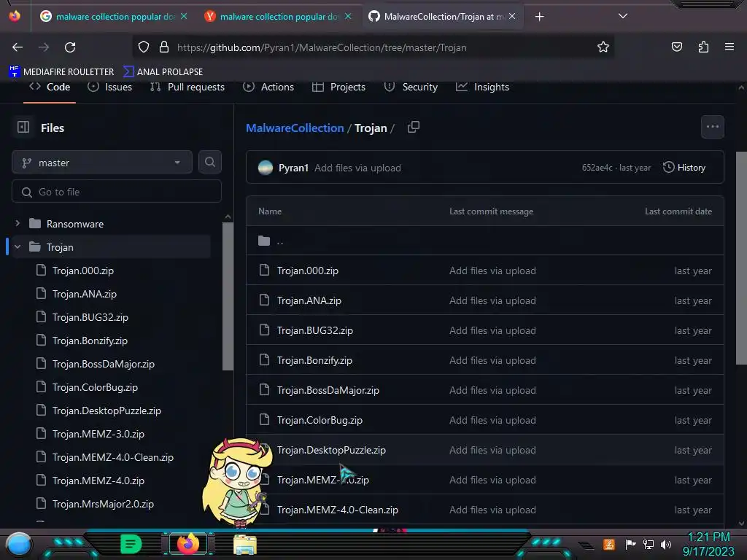This screenshot has width=747, height=560.
Task: Select Trojan.MEMZ-4.0.zip in the sidebar tree
Action: point(98,481)
